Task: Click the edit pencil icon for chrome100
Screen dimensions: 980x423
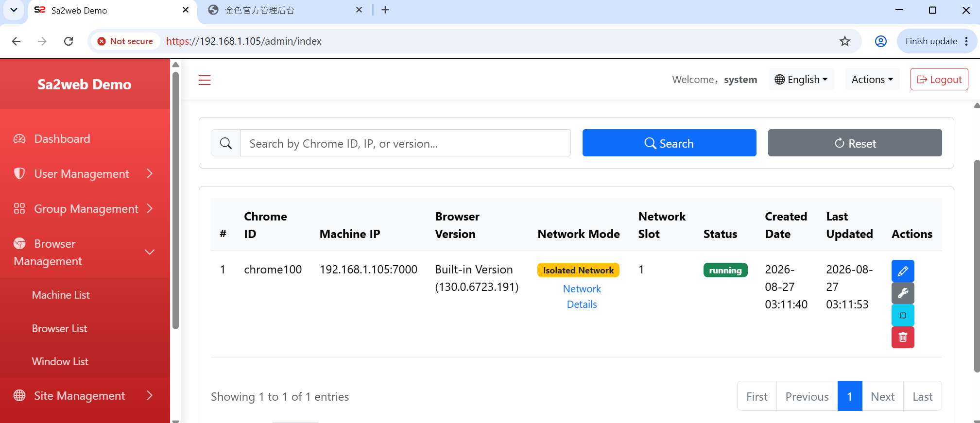Action: (x=903, y=271)
